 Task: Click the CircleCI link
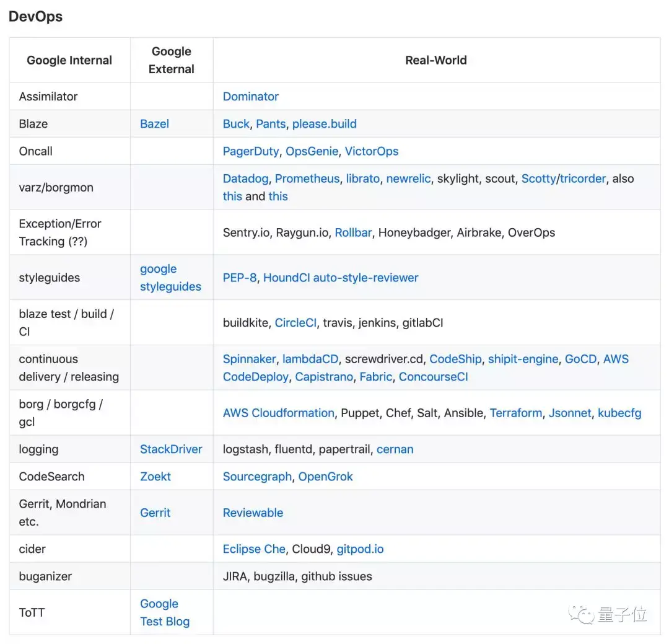click(x=295, y=322)
